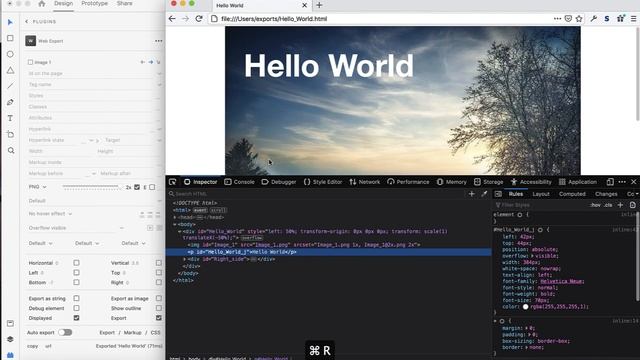Select the Artboard tool
The image size is (640, 360).
10,134
